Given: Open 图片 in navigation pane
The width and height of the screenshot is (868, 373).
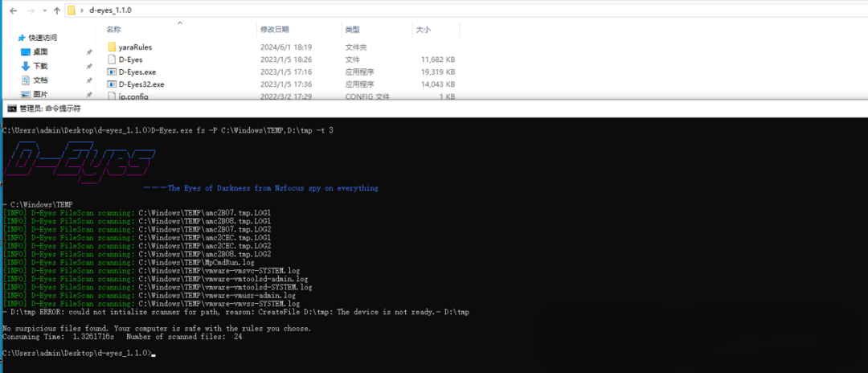Looking at the screenshot, I should tap(40, 95).
